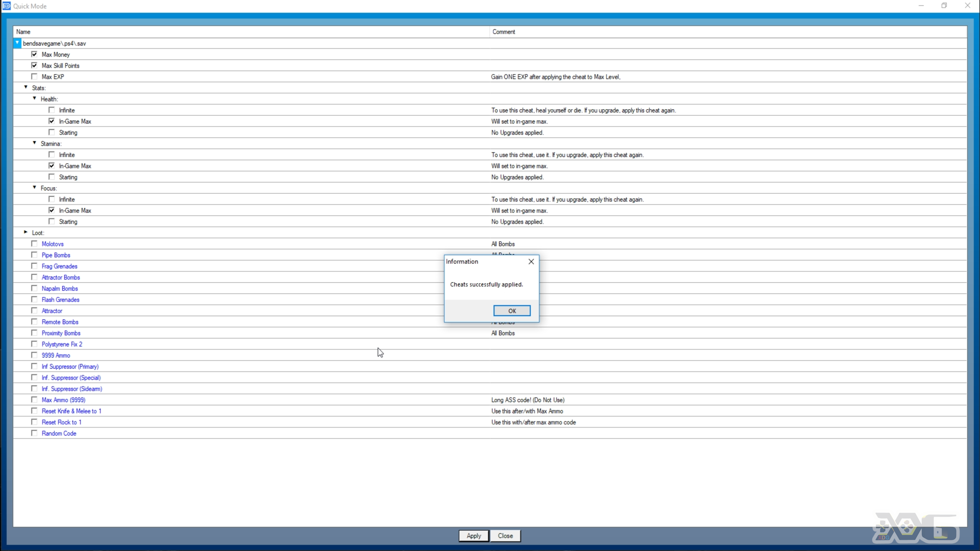Click the Close button on information dialog
980x551 pixels.
(530, 262)
